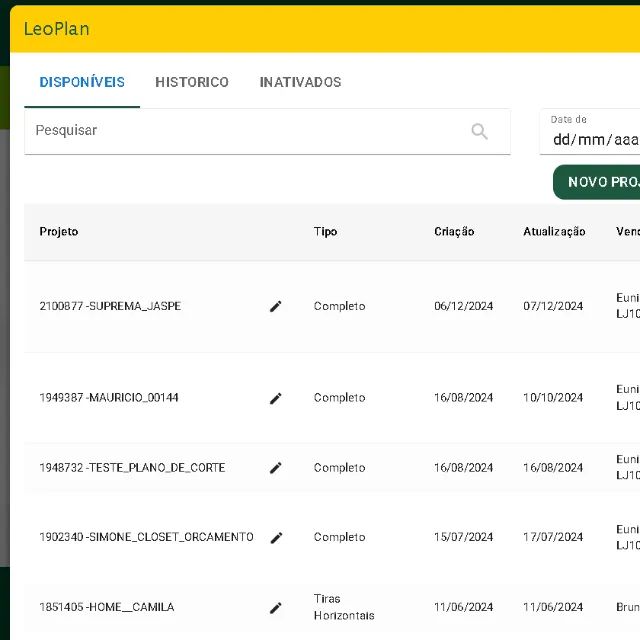The width and height of the screenshot is (640, 640).
Task: Select the 1948732-TESTE_PLANO_DE_CORTE row
Action: [x=132, y=468]
